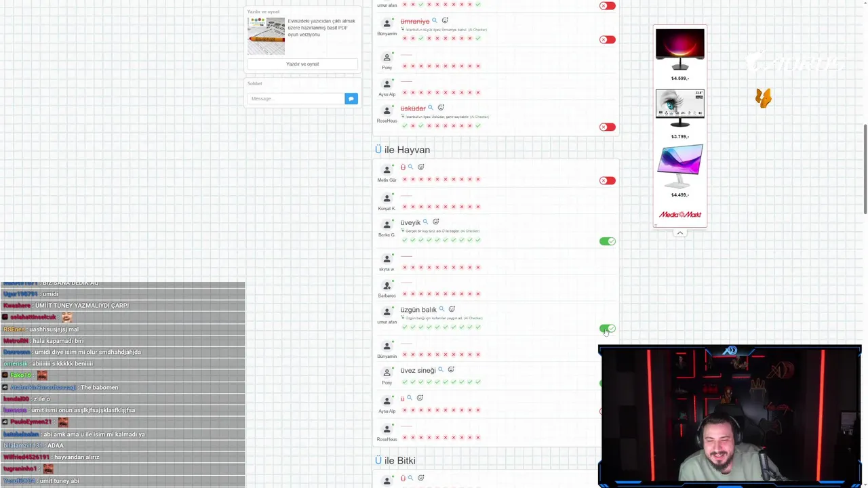Open the MediaMarkt logo link
The width and height of the screenshot is (868, 488).
click(x=680, y=214)
